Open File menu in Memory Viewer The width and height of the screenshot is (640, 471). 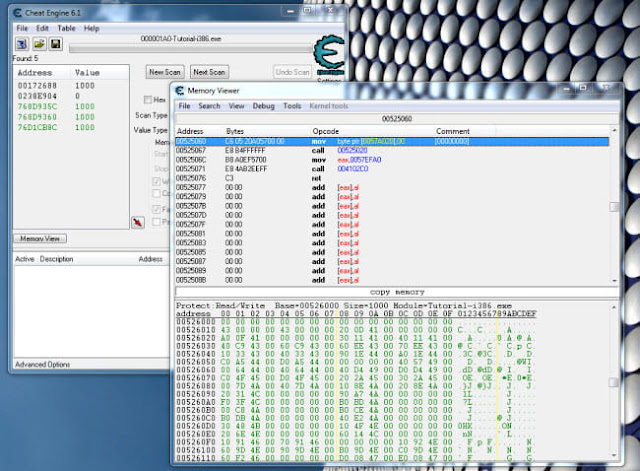pyautogui.click(x=184, y=106)
